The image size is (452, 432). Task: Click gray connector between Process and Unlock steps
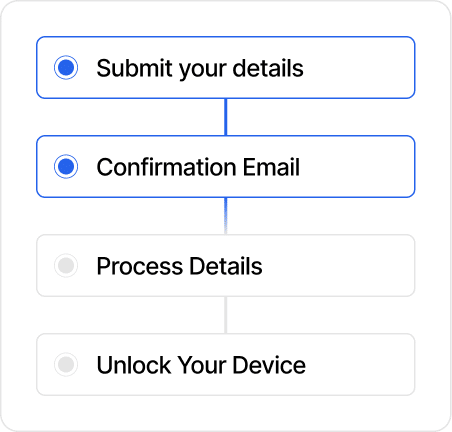click(226, 315)
